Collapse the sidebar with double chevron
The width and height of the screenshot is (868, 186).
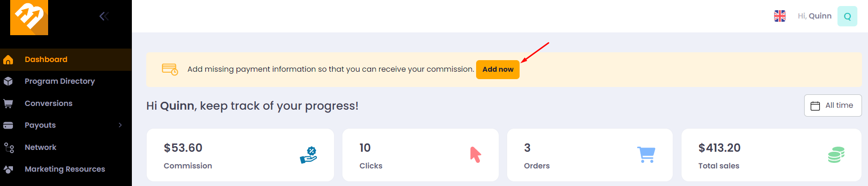(104, 17)
